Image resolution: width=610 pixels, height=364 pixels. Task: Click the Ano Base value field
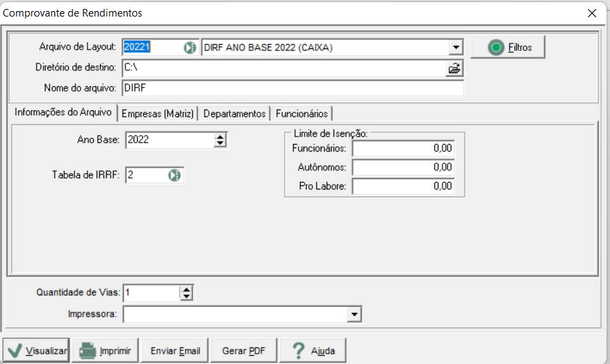[x=170, y=140]
